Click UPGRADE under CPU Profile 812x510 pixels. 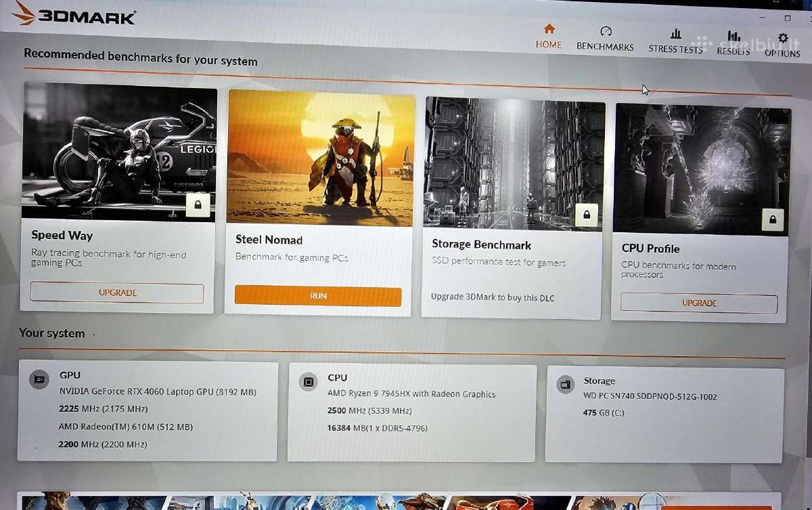pyautogui.click(x=699, y=303)
